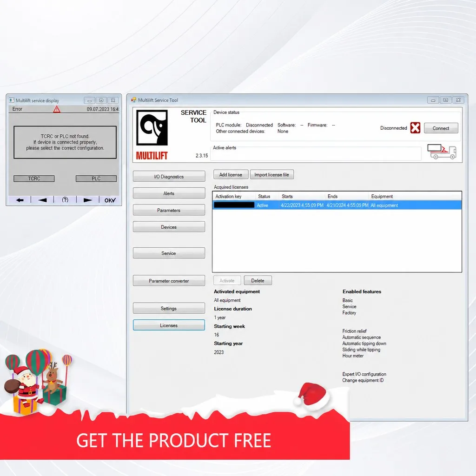
Task: Click the Multilift Service Tool title icon
Action: coord(133,100)
